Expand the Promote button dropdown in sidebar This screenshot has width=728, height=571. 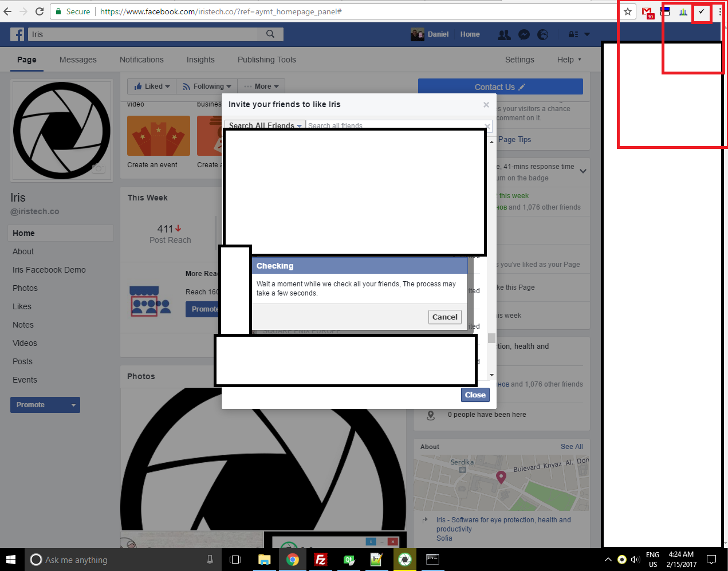(73, 405)
